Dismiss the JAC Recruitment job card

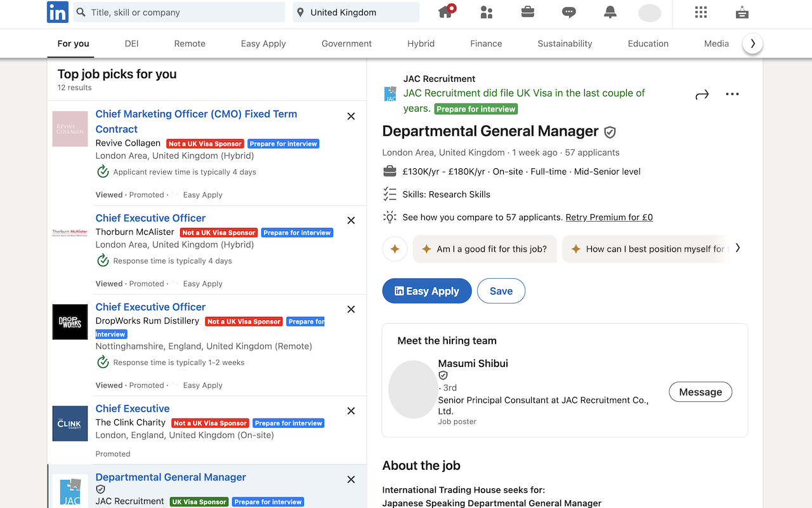click(351, 479)
